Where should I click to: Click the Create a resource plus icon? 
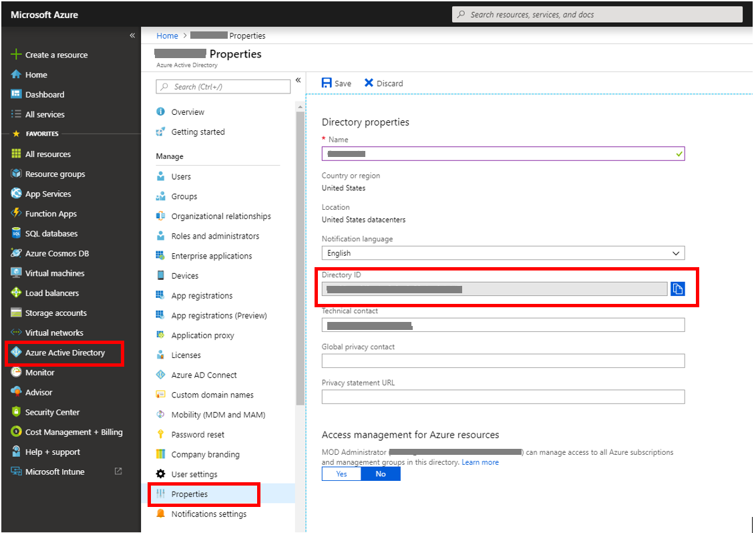(17, 55)
